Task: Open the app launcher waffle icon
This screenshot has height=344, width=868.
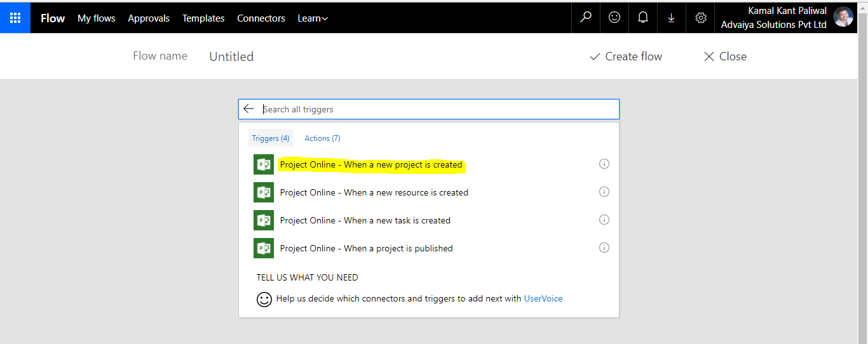Action: 15,18
